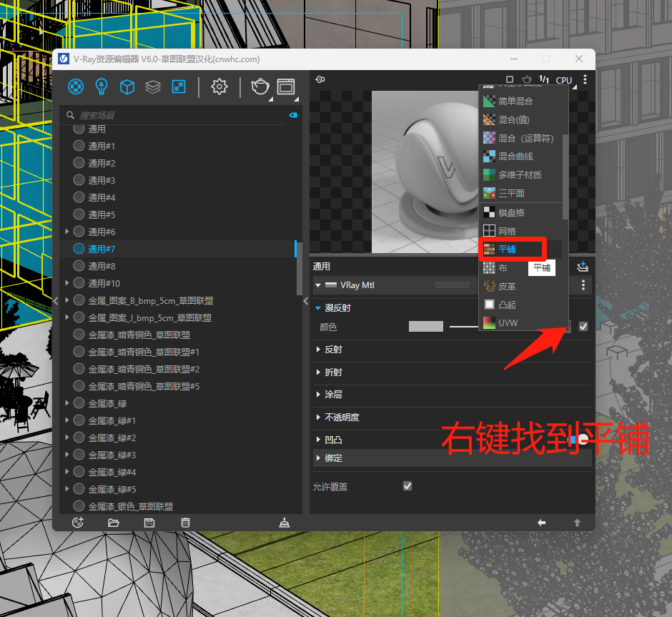Click the purge unused assets broom icon

point(284,523)
